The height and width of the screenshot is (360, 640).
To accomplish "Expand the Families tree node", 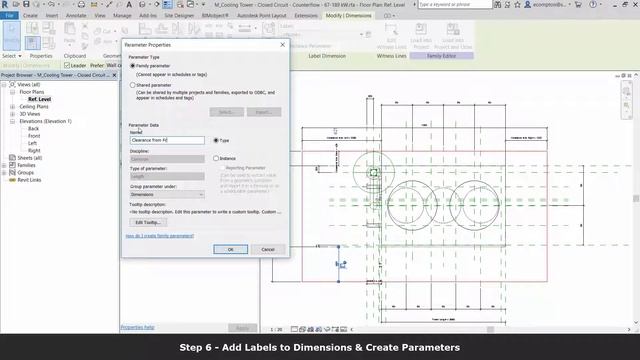I will (x=4, y=165).
